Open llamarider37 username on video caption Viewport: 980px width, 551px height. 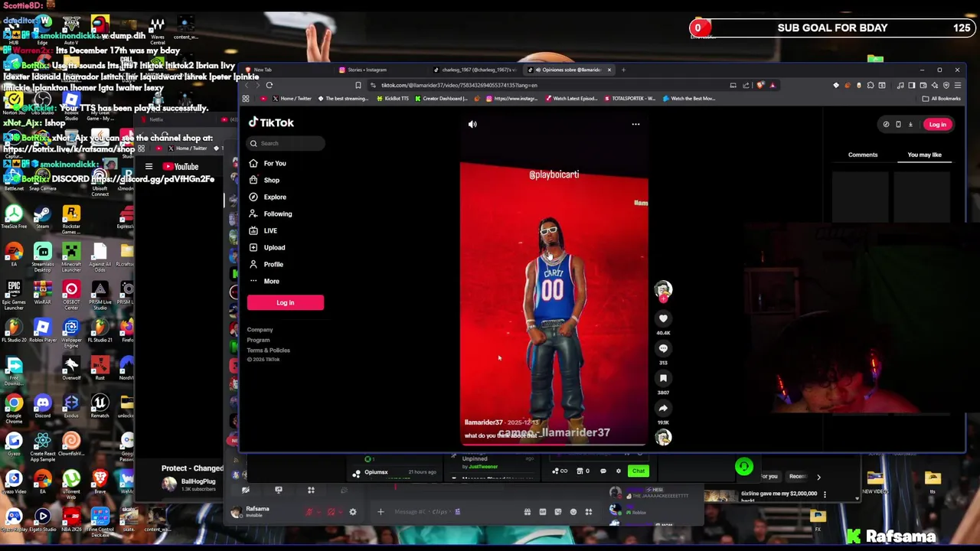coord(483,422)
